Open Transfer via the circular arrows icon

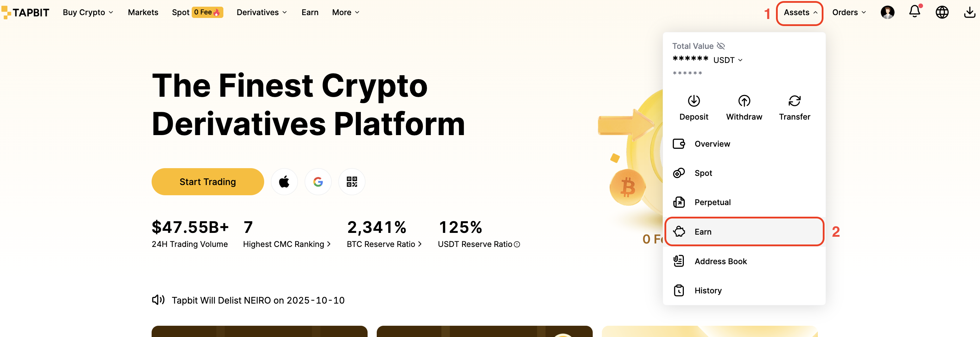point(794,101)
